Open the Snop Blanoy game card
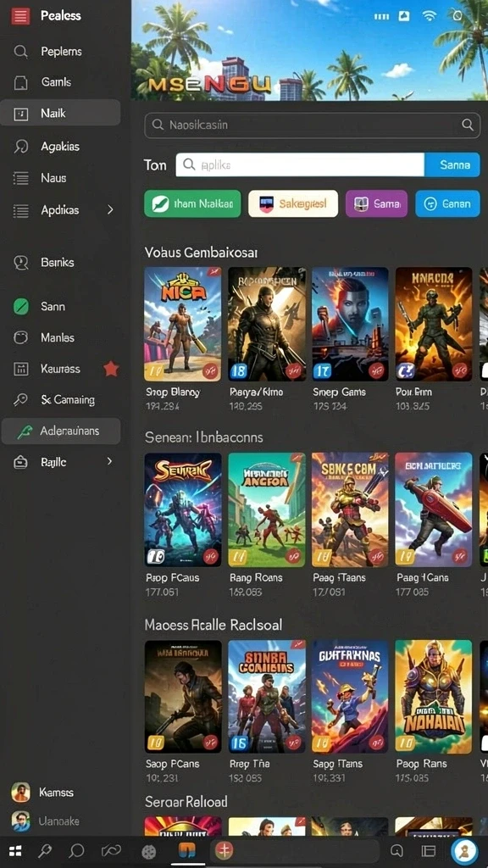Screen dimensions: 488x868 coord(183,325)
